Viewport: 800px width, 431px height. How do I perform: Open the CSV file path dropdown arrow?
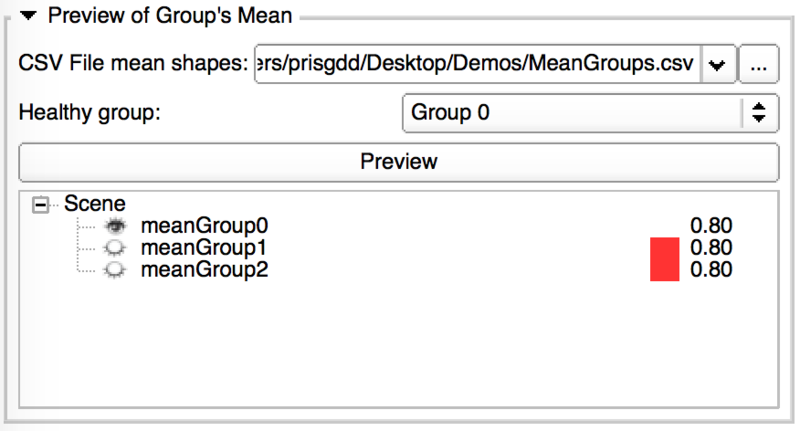[x=718, y=64]
